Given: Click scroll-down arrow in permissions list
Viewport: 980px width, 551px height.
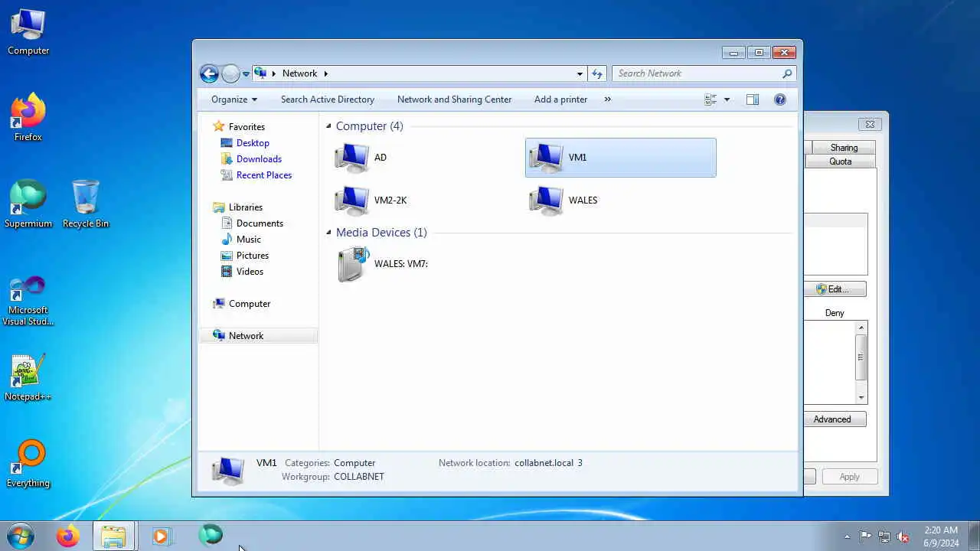Looking at the screenshot, I should pos(861,398).
